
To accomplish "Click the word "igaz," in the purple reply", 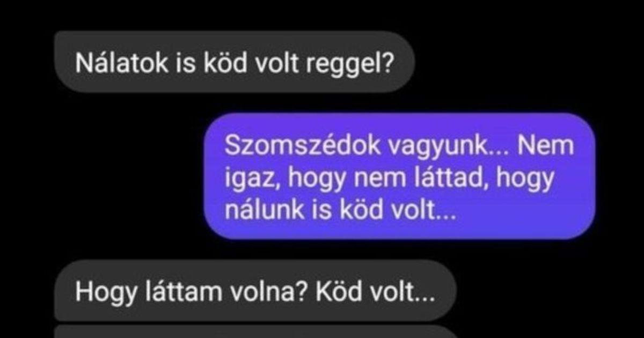I will tap(252, 181).
